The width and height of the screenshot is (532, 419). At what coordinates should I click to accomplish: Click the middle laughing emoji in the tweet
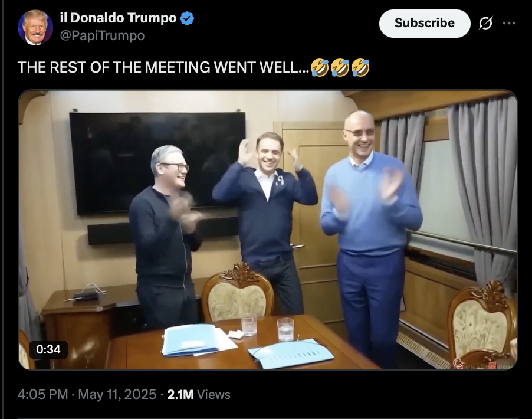pos(340,67)
